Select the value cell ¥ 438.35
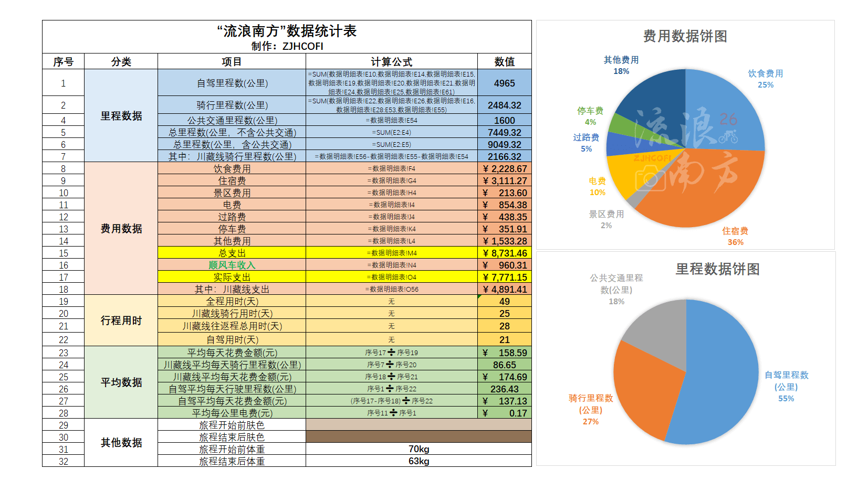 click(505, 217)
